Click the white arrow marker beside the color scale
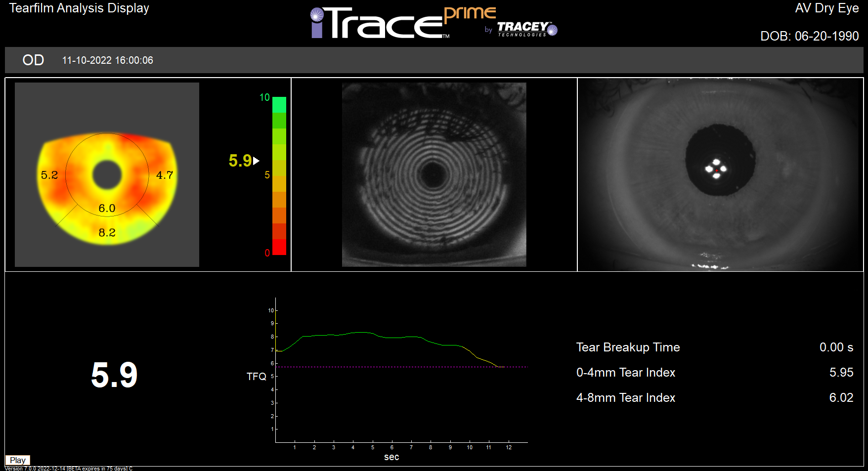868x471 pixels. [x=256, y=161]
